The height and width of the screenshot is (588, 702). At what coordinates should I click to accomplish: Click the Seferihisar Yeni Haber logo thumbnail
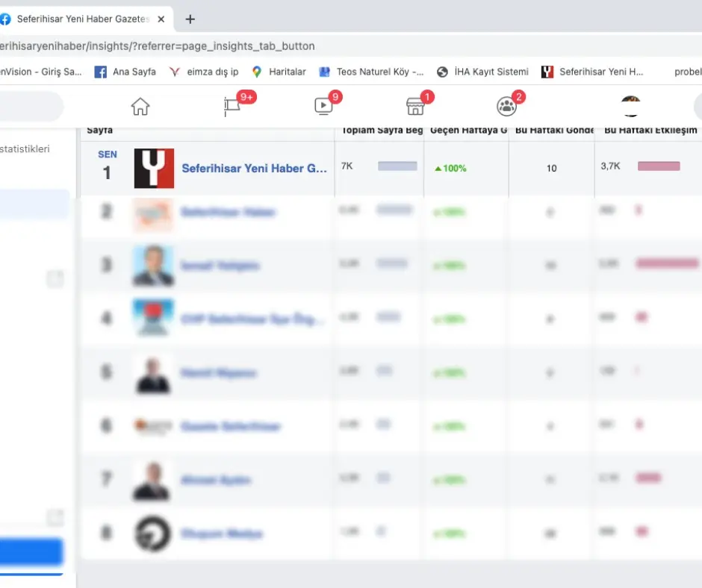154,168
